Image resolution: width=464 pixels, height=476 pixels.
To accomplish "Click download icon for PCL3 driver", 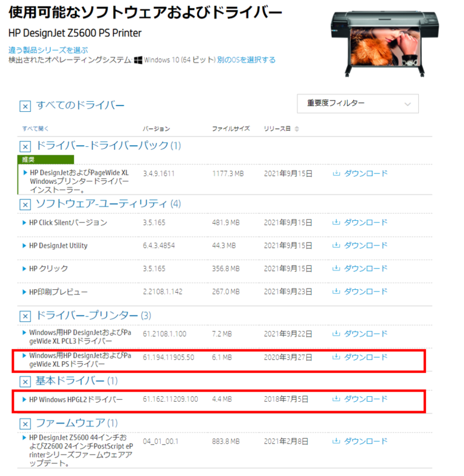I will (336, 333).
